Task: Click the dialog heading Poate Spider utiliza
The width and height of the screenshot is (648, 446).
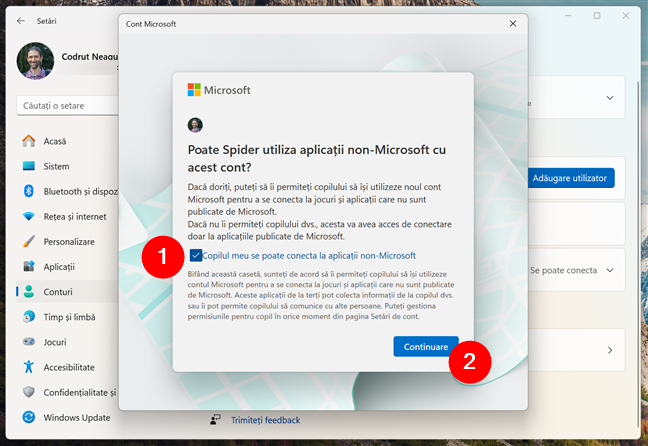Action: coord(317,158)
